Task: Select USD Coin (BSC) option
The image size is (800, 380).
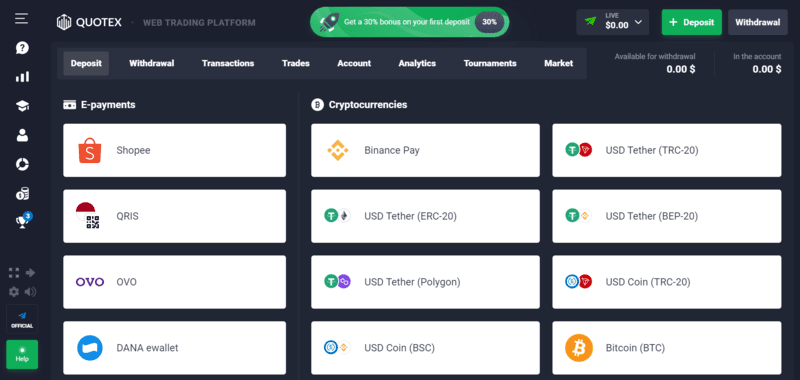Action: tap(426, 348)
